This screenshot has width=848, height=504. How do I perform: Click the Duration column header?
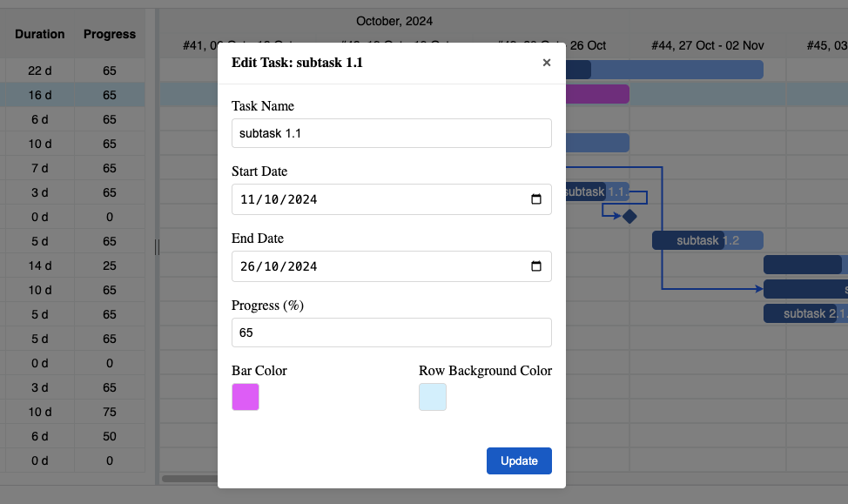39,34
